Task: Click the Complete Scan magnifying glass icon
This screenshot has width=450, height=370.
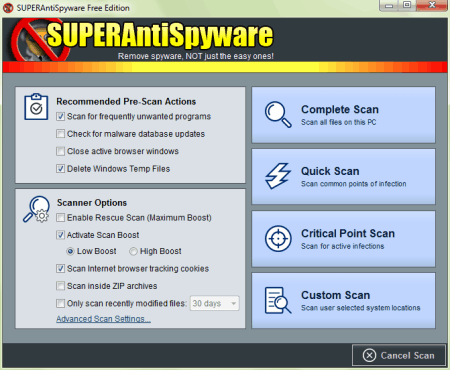Action: pyautogui.click(x=278, y=114)
